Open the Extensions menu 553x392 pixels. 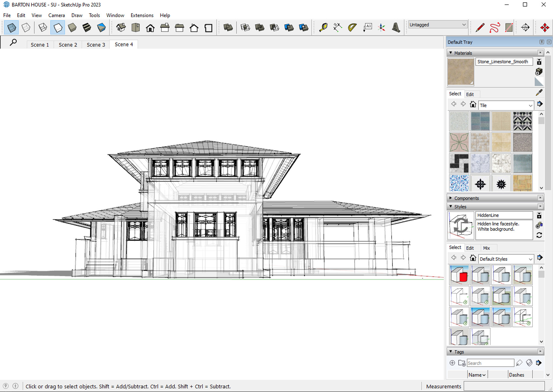[x=142, y=15]
